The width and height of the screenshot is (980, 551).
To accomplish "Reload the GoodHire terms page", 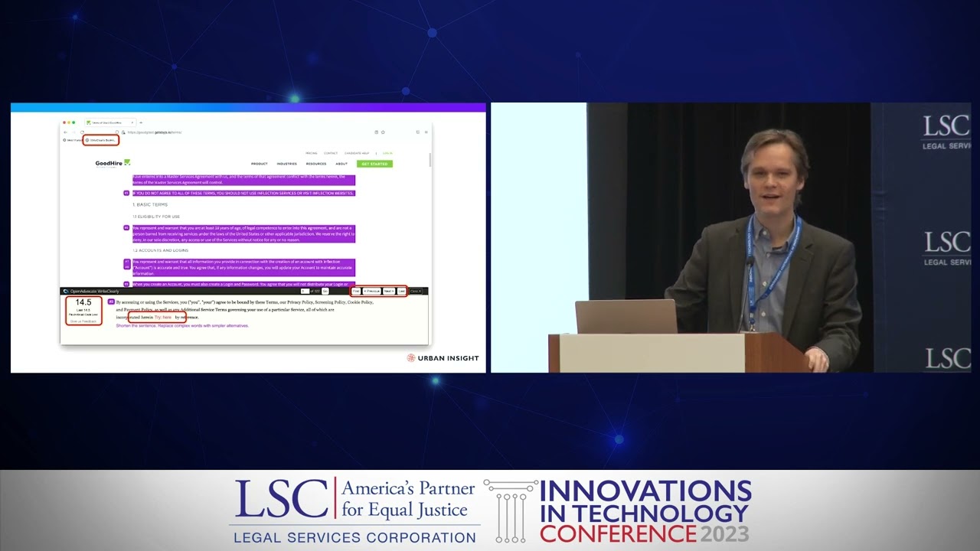I will (x=82, y=132).
